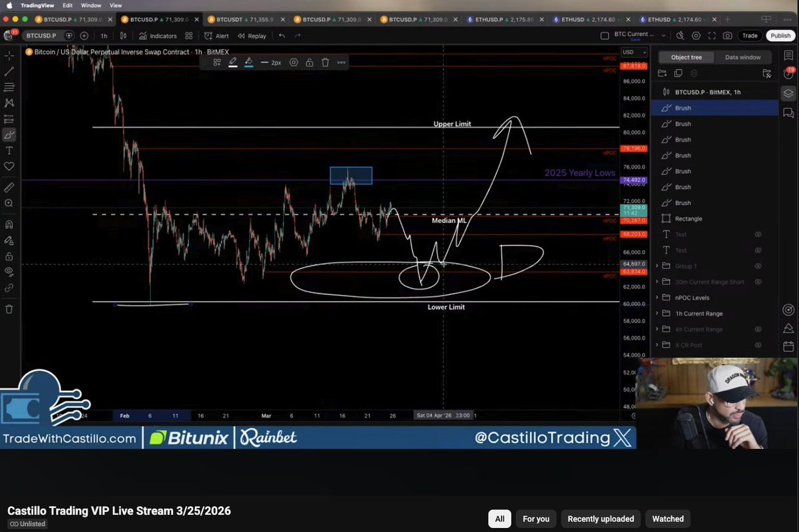Select the Rectangle object in tree

(713, 218)
